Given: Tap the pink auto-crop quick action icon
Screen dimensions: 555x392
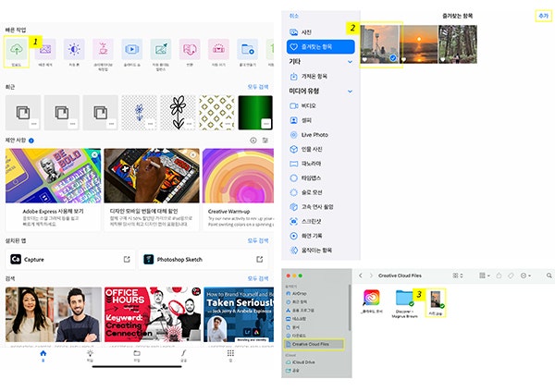Looking at the screenshot, I should (x=218, y=49).
